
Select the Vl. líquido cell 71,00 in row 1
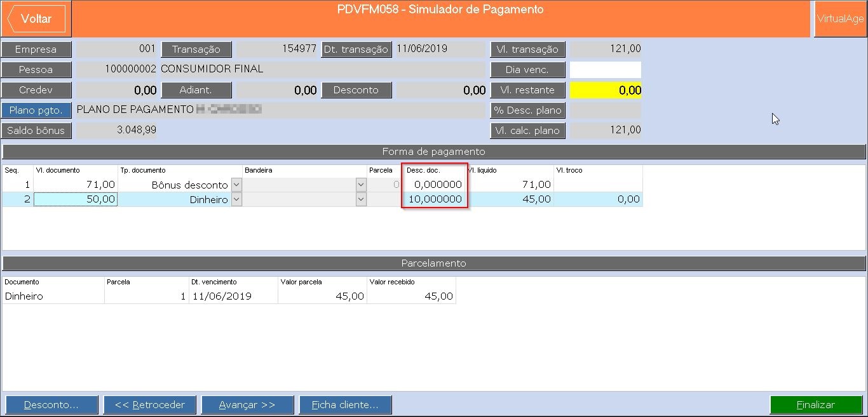pos(510,185)
